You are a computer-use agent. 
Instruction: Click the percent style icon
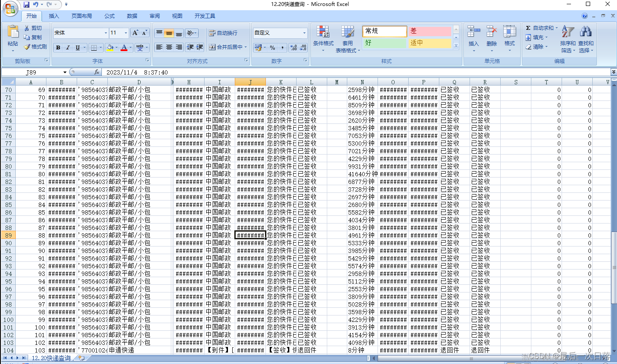(x=272, y=48)
